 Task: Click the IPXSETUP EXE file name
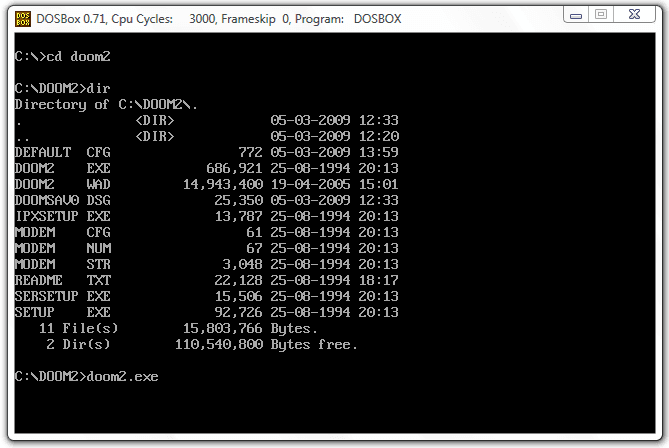62,216
